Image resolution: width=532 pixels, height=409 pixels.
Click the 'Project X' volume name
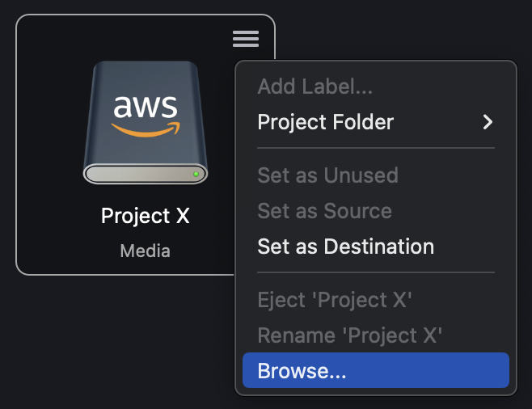pyautogui.click(x=146, y=216)
